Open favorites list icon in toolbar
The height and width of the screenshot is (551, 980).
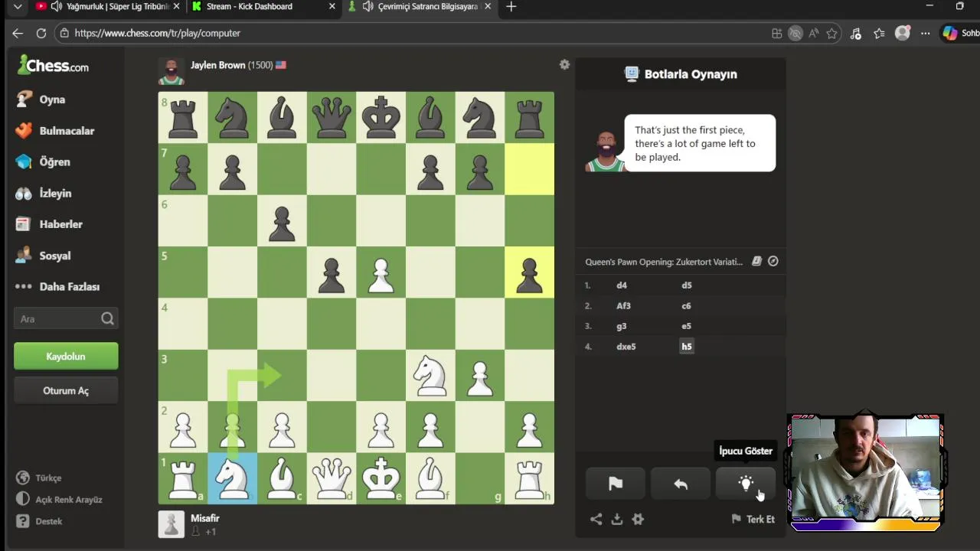click(879, 33)
